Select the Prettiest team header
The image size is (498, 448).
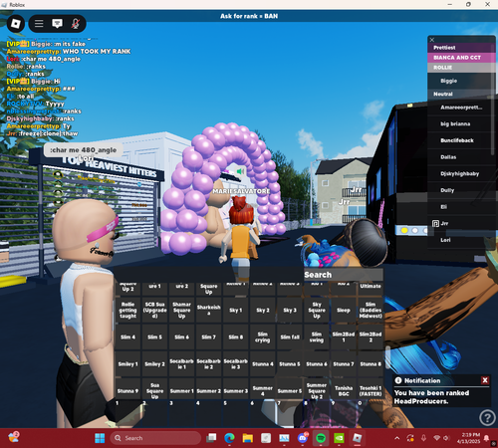click(x=461, y=48)
